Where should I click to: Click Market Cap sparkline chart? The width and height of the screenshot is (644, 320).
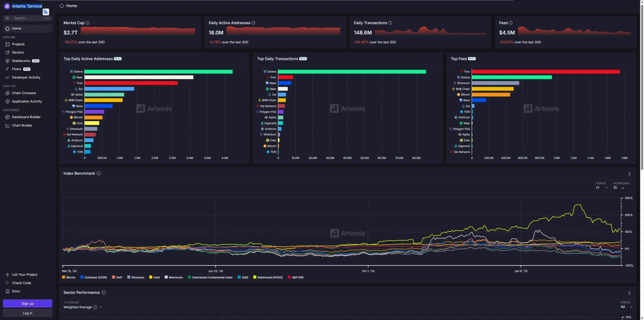138,31
